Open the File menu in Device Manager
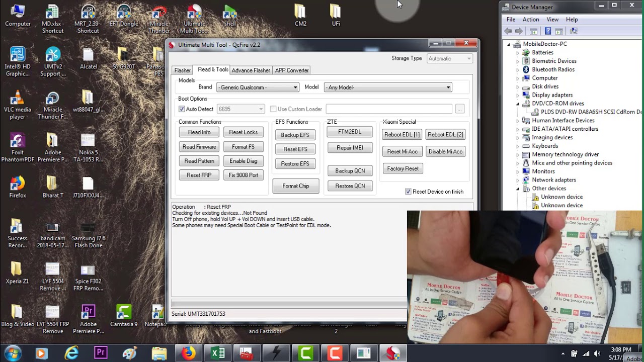 pos(511,20)
